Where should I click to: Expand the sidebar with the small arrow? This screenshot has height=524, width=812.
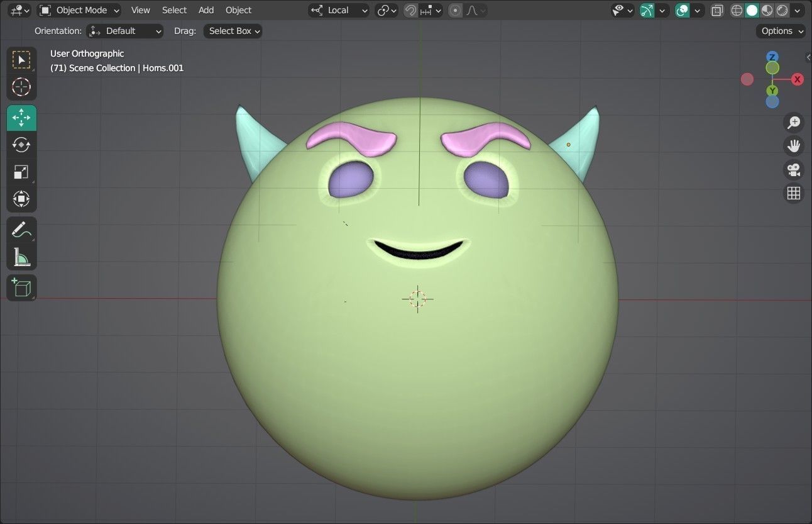point(808,57)
